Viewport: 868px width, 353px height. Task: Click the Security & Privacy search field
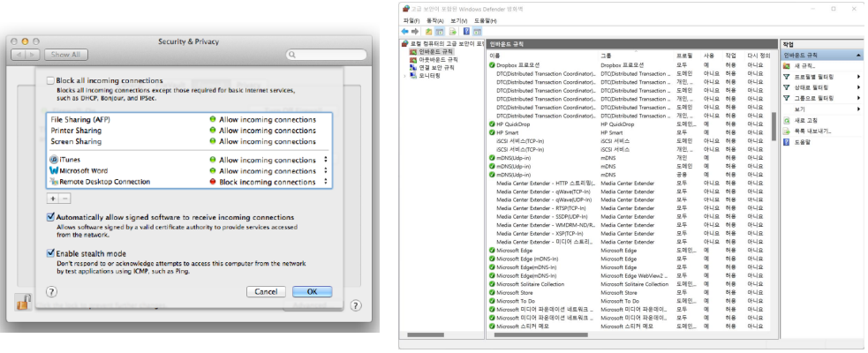point(326,55)
